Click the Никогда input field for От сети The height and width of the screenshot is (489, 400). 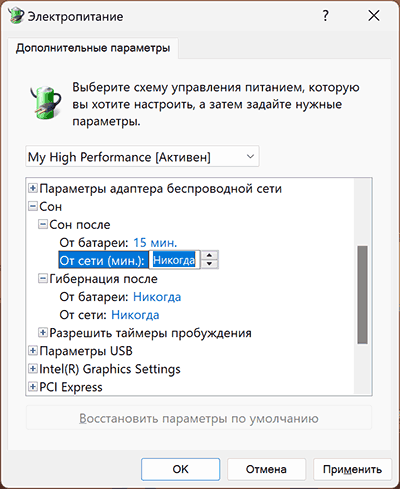(x=174, y=260)
